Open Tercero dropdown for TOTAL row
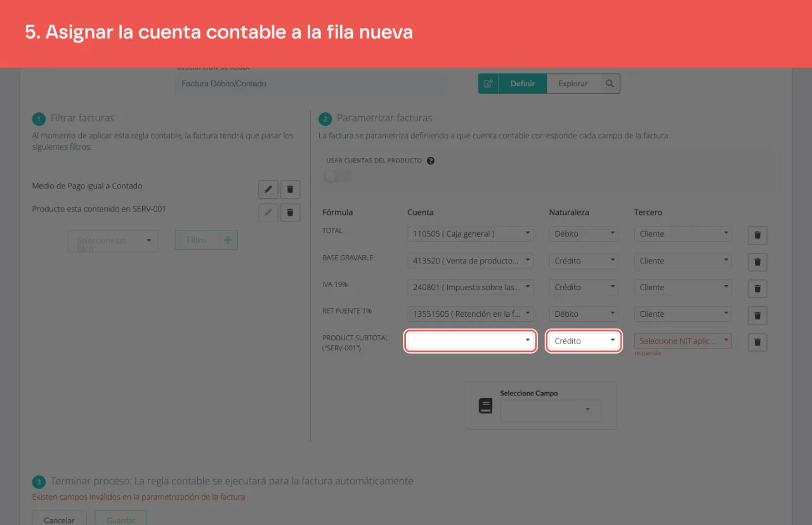The height and width of the screenshot is (525, 812). (683, 234)
